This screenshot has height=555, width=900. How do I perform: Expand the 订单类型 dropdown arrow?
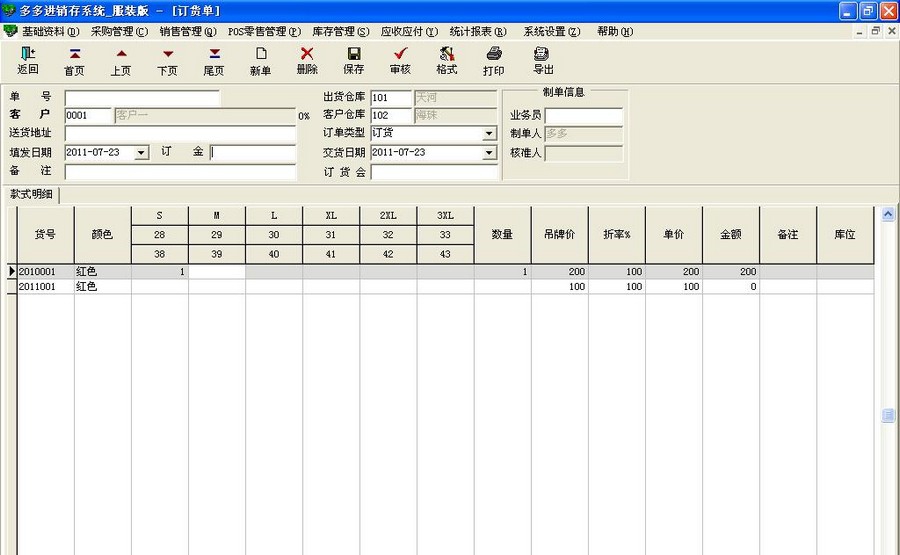tap(488, 133)
